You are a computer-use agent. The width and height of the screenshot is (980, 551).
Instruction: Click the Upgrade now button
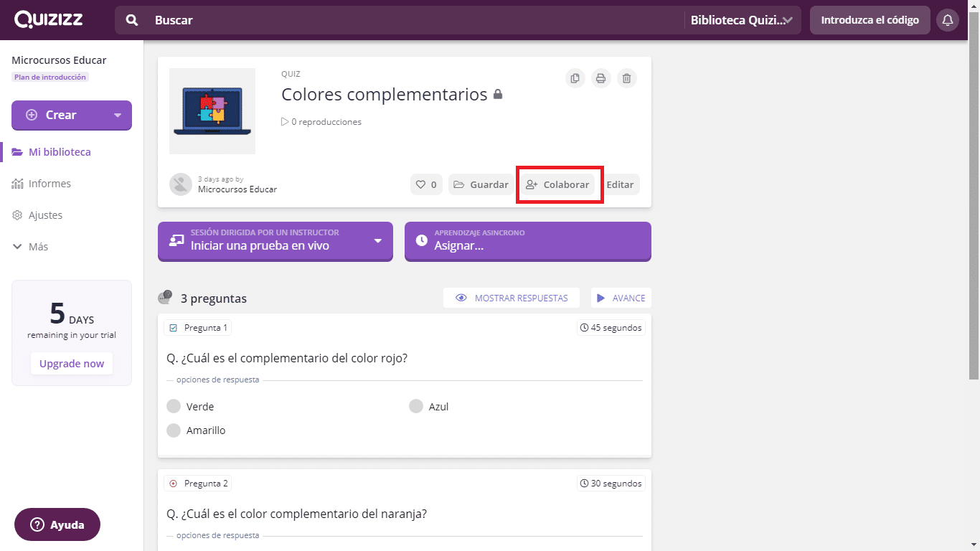tap(72, 364)
